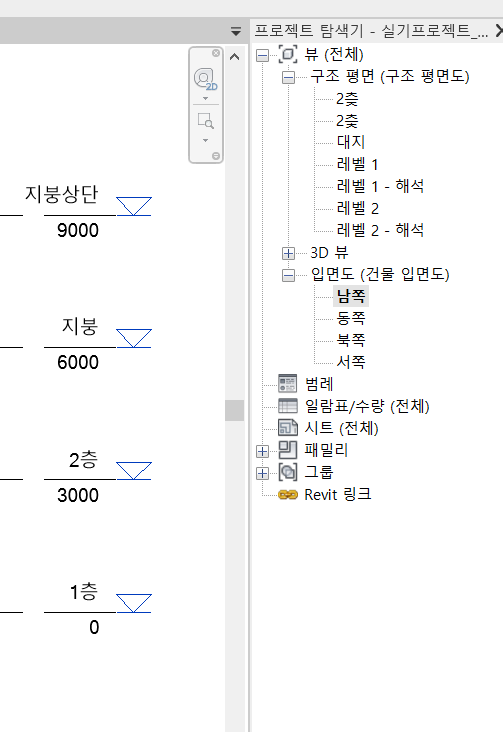Select the 동쪽 elevation view

click(x=351, y=318)
